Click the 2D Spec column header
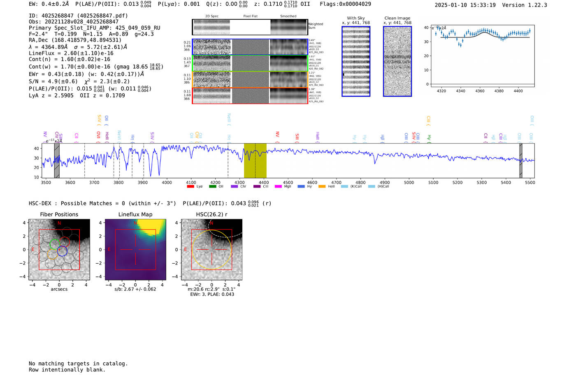The image size is (576, 392). point(212,16)
